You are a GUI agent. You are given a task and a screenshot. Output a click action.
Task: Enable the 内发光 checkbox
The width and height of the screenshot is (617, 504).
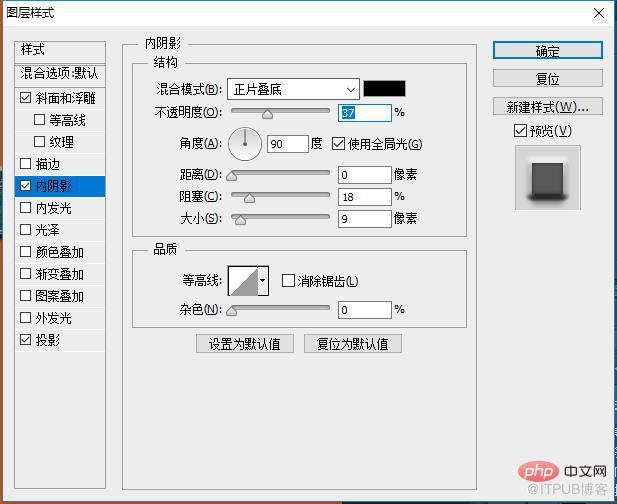[x=26, y=207]
